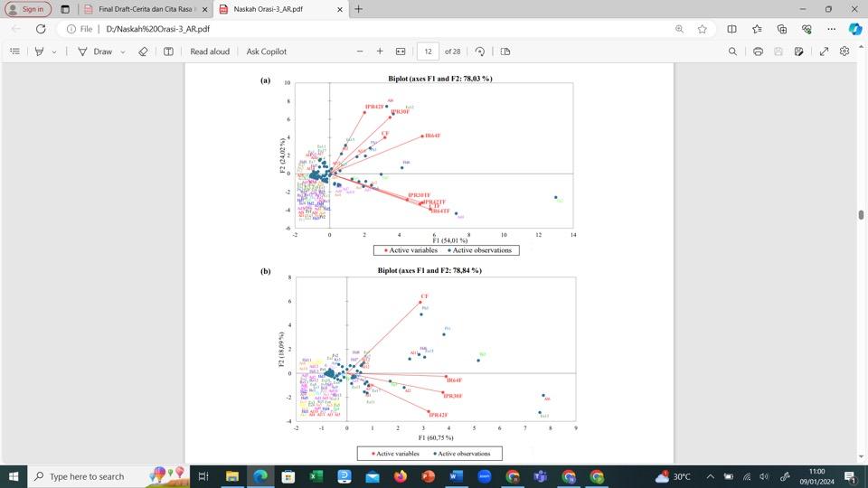Image resolution: width=868 pixels, height=488 pixels.
Task: Close the Naskah Orasi-3_AR.pdf tab
Action: pos(340,9)
